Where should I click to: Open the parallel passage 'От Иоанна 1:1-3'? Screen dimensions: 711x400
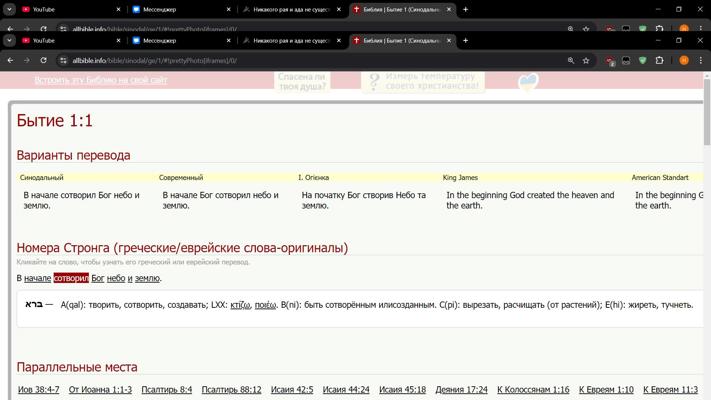pyautogui.click(x=100, y=390)
